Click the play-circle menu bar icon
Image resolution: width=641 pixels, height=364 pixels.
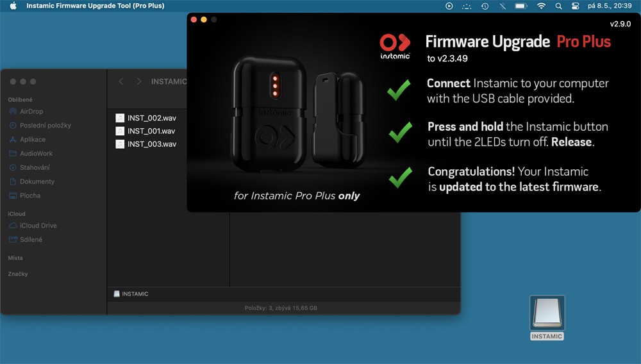[x=449, y=6]
